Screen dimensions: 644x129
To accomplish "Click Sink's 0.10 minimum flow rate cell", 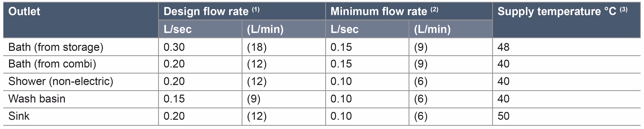I will click(341, 116).
